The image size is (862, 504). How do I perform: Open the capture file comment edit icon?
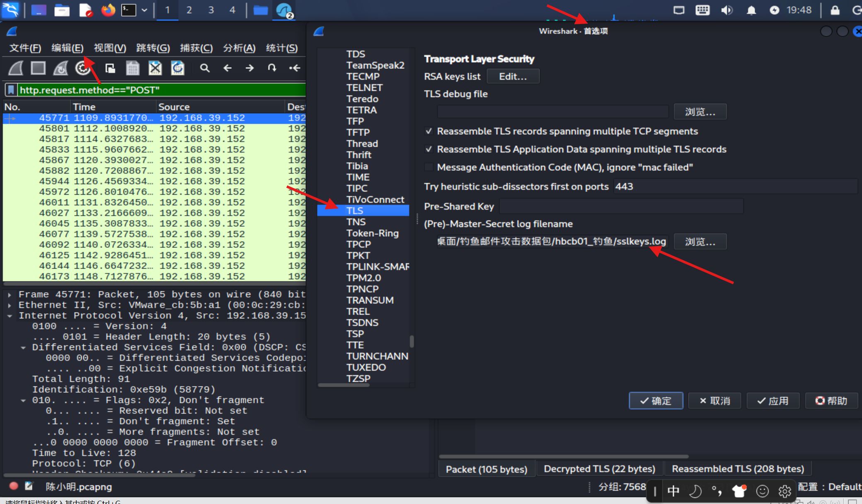tap(29, 486)
